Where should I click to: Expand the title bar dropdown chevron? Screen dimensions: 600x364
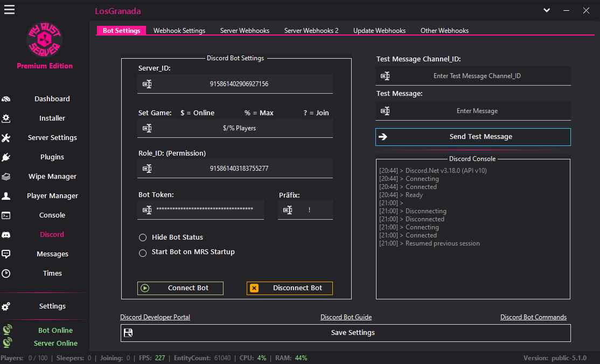click(547, 10)
